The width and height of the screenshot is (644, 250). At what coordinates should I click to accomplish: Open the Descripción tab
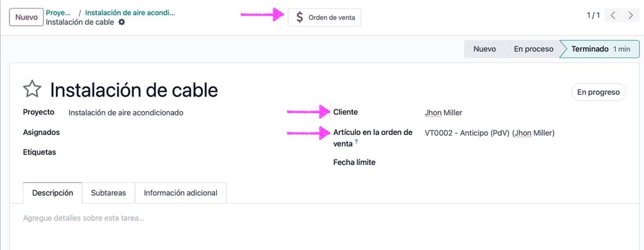(53, 193)
